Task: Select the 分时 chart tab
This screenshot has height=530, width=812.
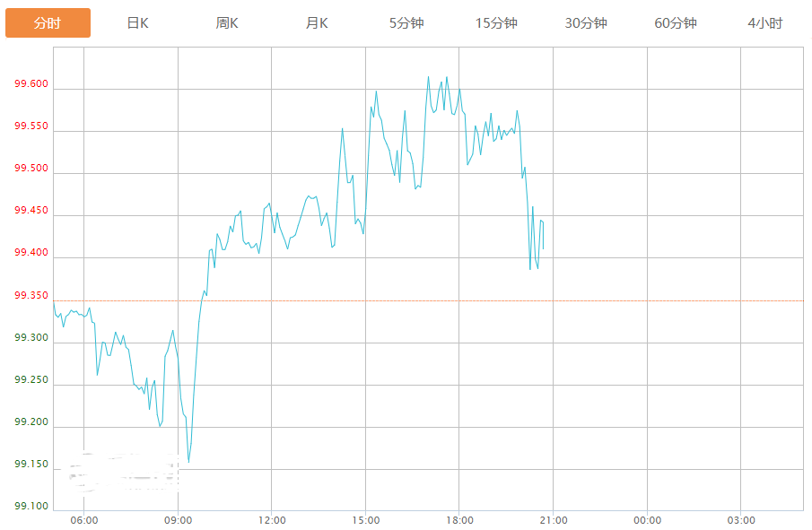Action: click(48, 22)
